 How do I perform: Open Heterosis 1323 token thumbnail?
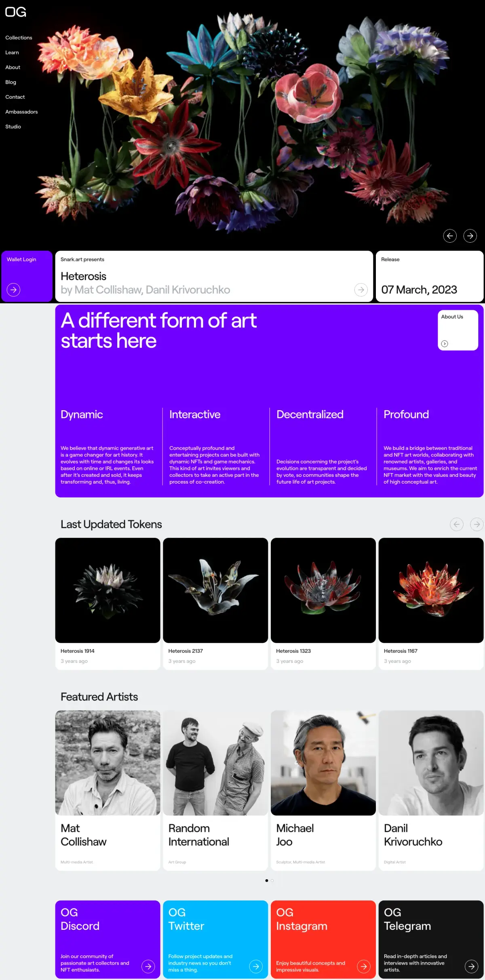click(x=323, y=590)
